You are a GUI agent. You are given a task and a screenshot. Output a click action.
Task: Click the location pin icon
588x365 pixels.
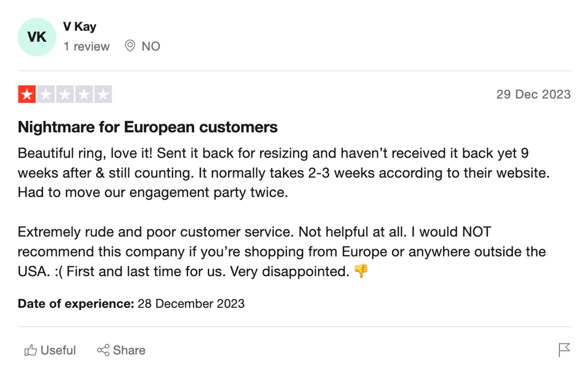coord(130,46)
